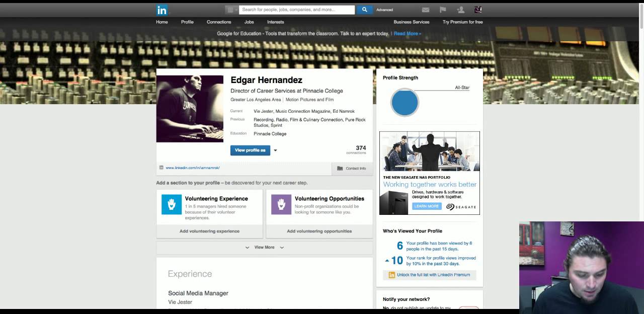
Task: Click the Pinnacle College education entry
Action: tap(270, 134)
